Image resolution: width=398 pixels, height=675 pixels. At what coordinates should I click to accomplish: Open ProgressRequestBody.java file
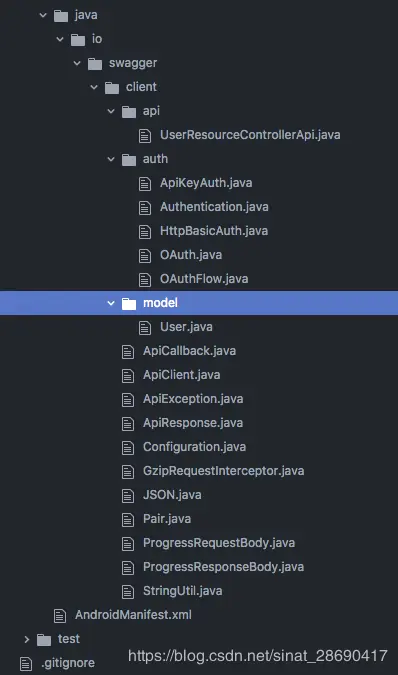click(219, 543)
